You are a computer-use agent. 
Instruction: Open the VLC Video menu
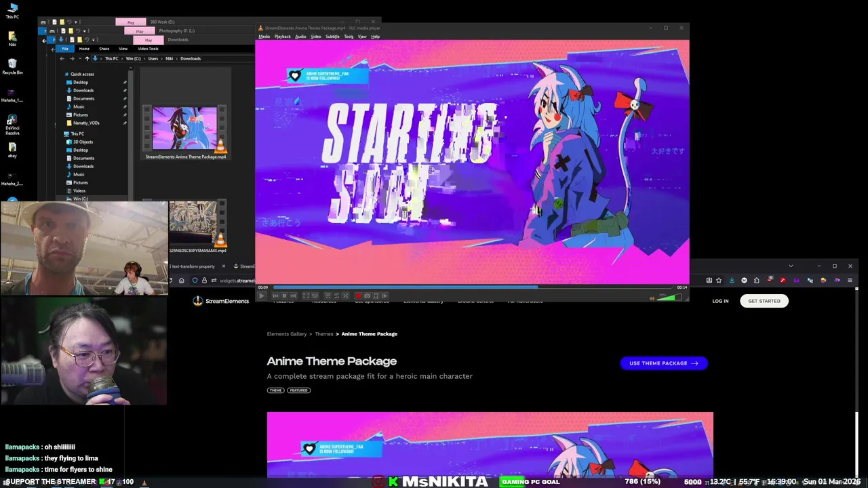(x=315, y=37)
